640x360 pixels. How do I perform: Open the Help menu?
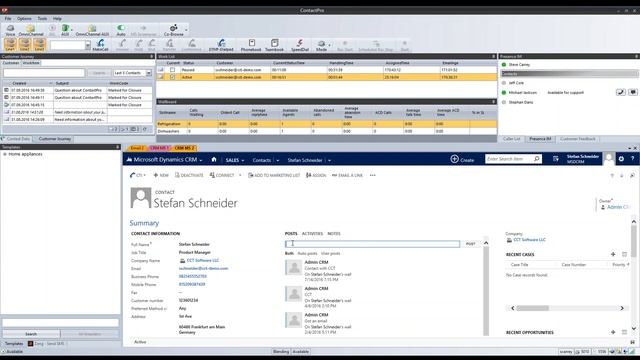(x=57, y=18)
